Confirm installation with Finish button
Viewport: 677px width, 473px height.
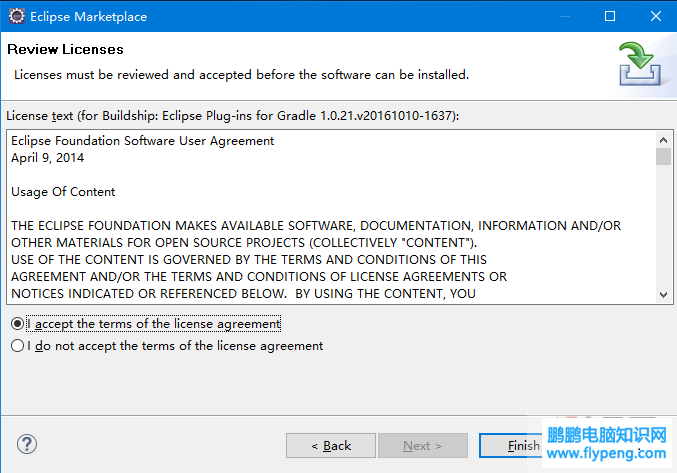(x=510, y=445)
